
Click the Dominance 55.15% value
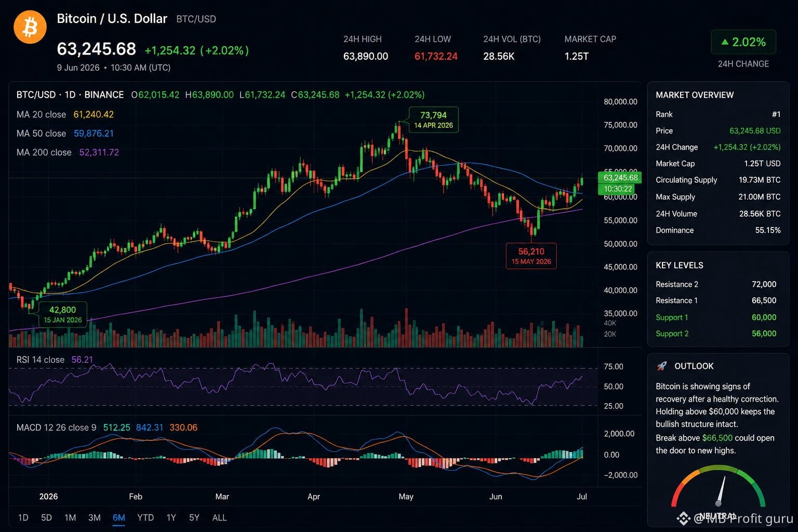pos(768,230)
